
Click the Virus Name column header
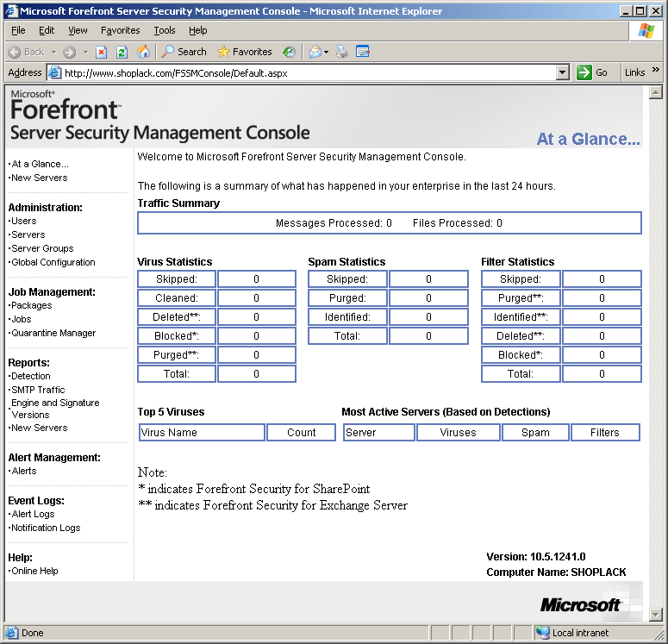click(202, 432)
